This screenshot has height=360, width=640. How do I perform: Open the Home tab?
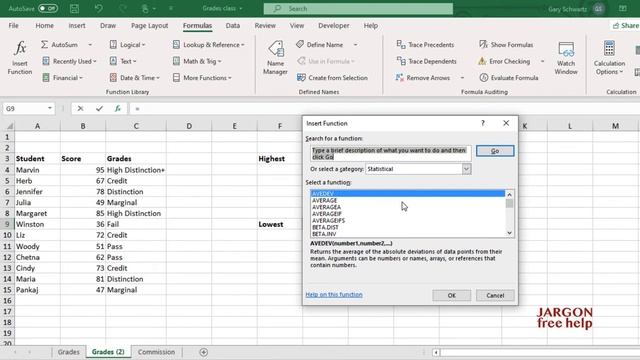[44, 25]
